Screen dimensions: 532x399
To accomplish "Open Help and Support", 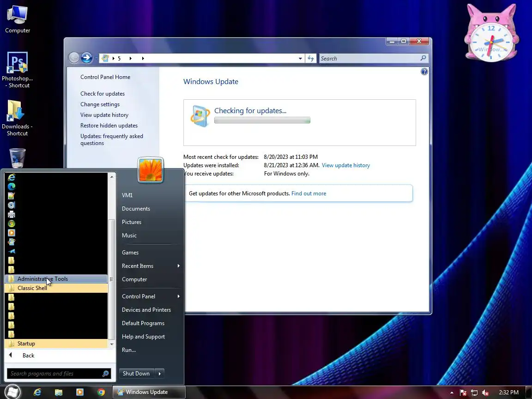I will (x=143, y=337).
